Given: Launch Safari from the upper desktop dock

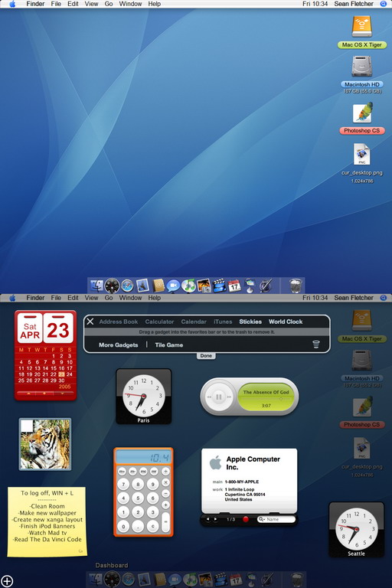Looking at the screenshot, I should click(128, 286).
